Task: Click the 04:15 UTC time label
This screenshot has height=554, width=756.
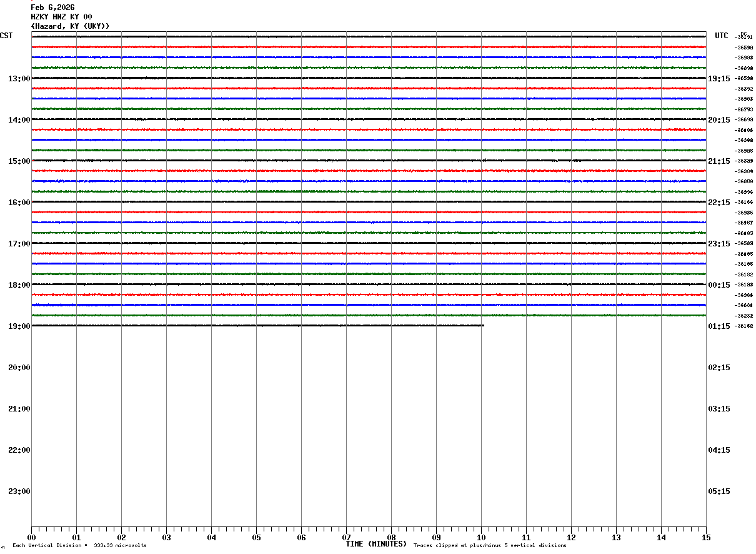Action: click(719, 450)
